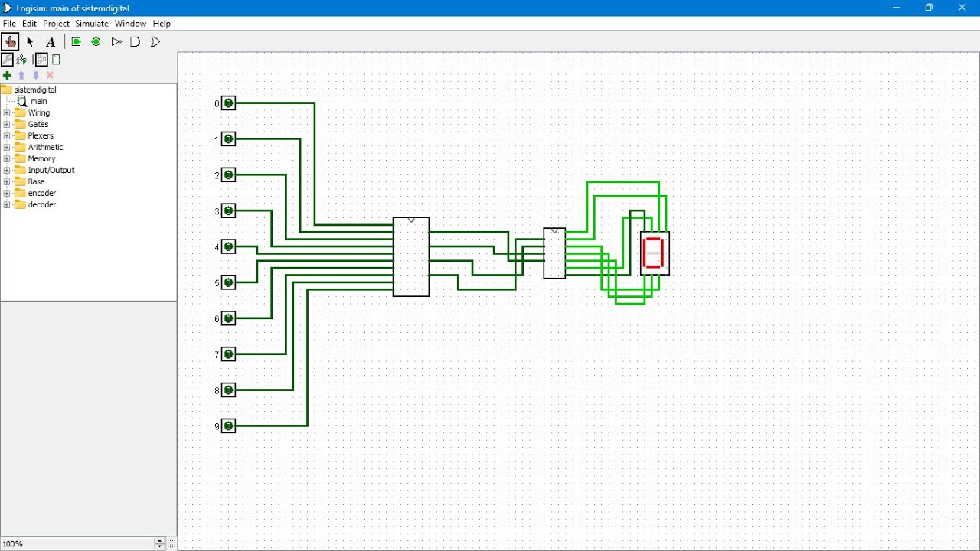
Task: Toggle input pin labeled 9
Action: click(x=228, y=426)
